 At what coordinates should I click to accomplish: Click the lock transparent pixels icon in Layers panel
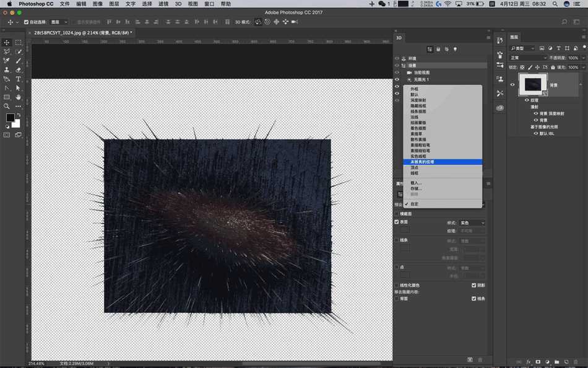[522, 67]
